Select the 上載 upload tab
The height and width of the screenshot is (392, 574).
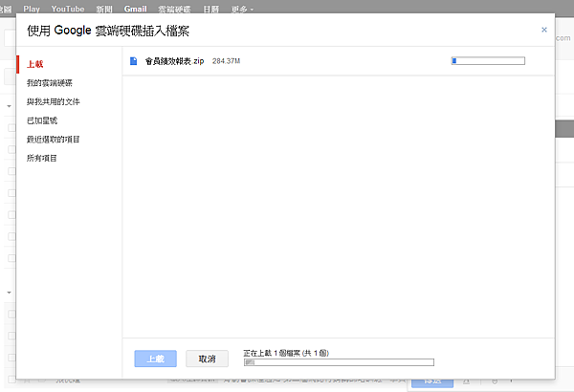click(x=35, y=64)
